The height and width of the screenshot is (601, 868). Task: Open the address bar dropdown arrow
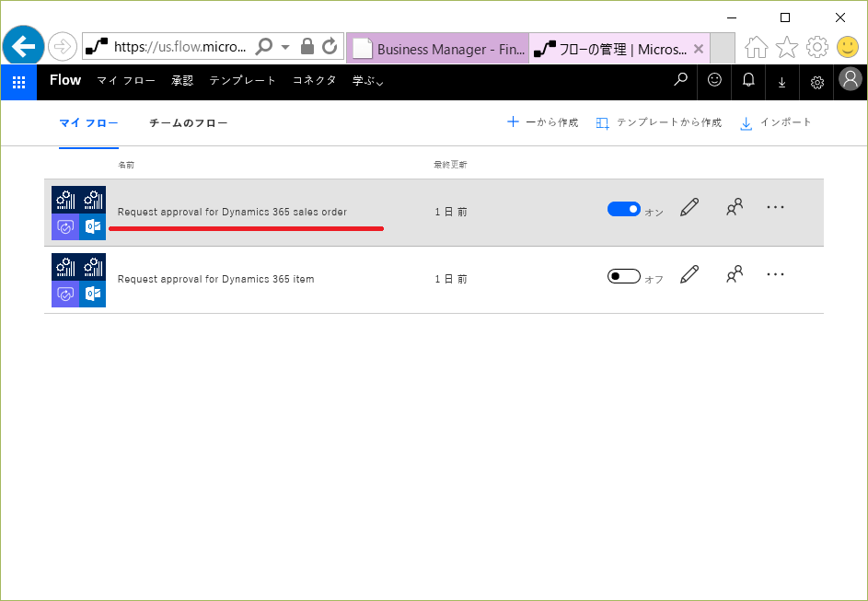(x=285, y=47)
